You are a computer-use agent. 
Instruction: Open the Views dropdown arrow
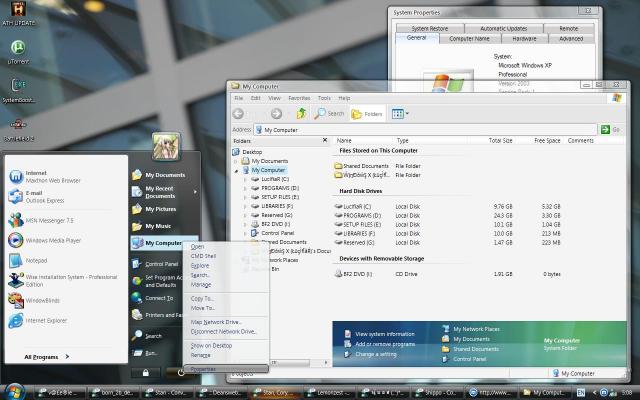pos(407,114)
